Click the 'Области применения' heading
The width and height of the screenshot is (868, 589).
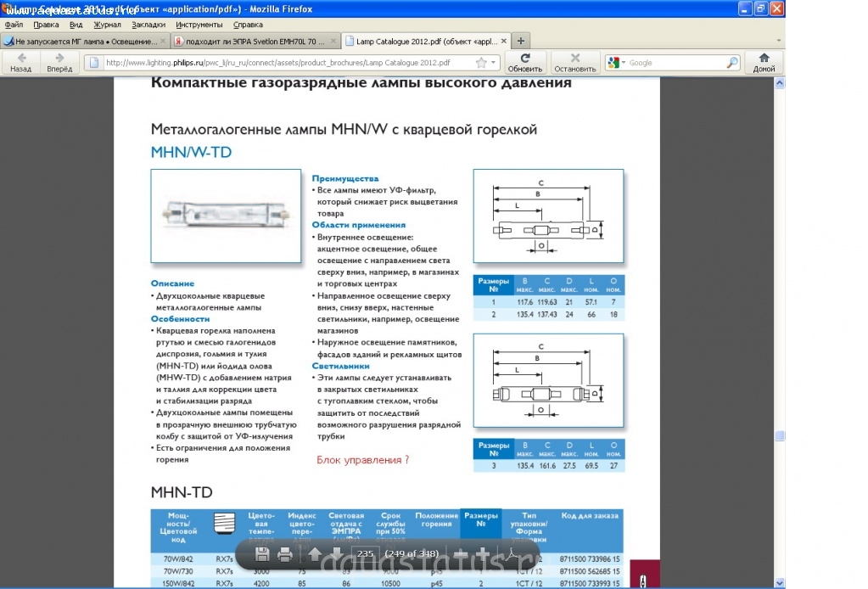pyautogui.click(x=359, y=225)
